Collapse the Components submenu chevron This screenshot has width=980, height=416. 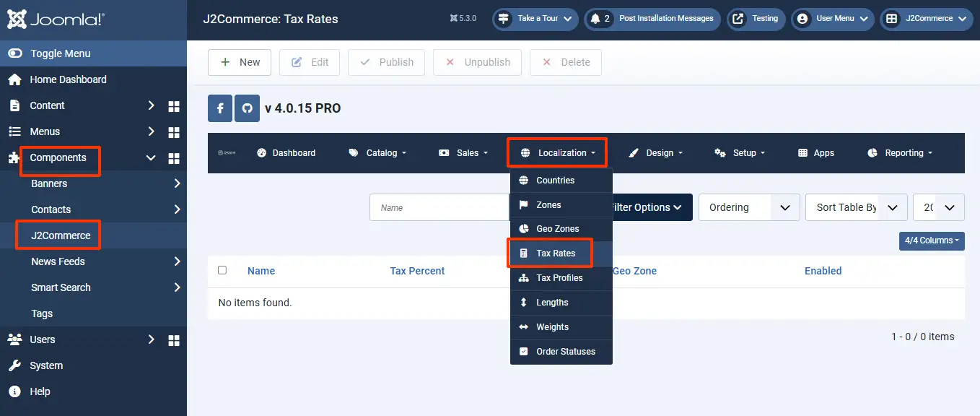point(151,157)
